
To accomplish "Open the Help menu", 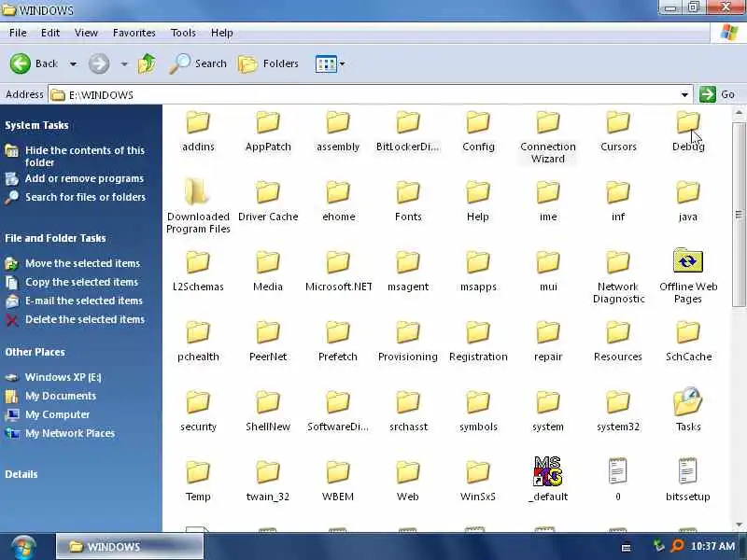I will click(221, 33).
